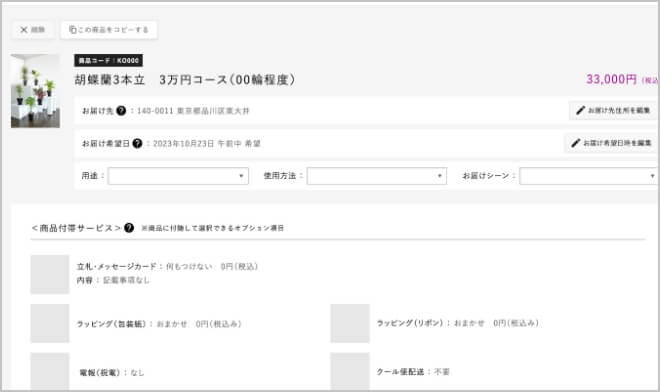Click 内容：記載事項なし text
The width and height of the screenshot is (660, 392).
click(113, 280)
